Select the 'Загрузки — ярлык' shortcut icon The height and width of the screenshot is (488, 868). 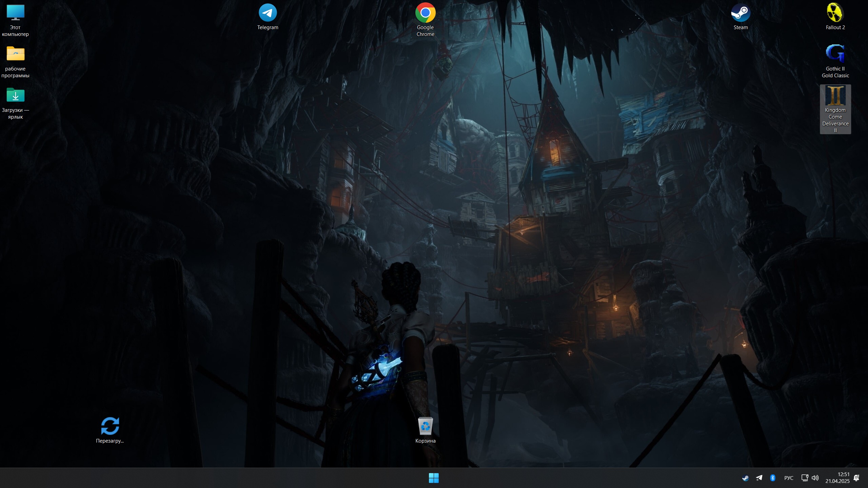[15, 95]
